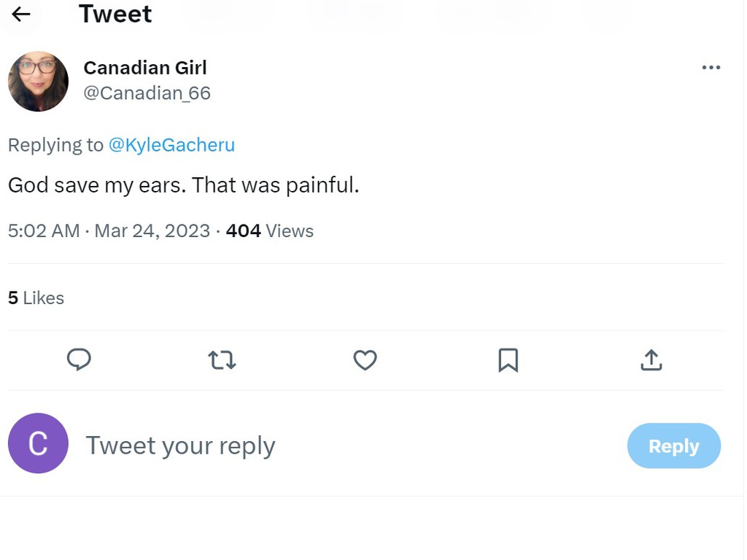Open Canadian Girl's profile picture

pos(38,82)
